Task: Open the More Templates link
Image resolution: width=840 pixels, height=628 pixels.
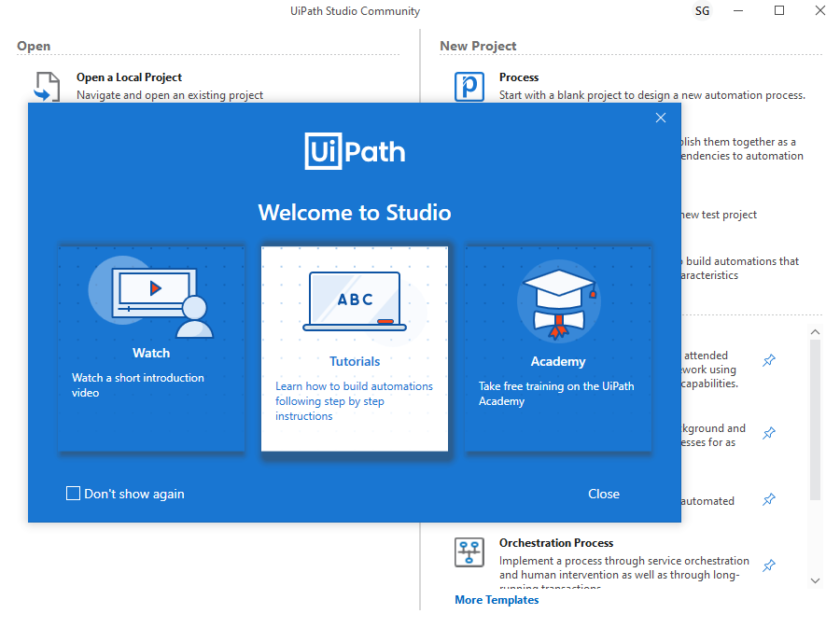Action: click(497, 600)
